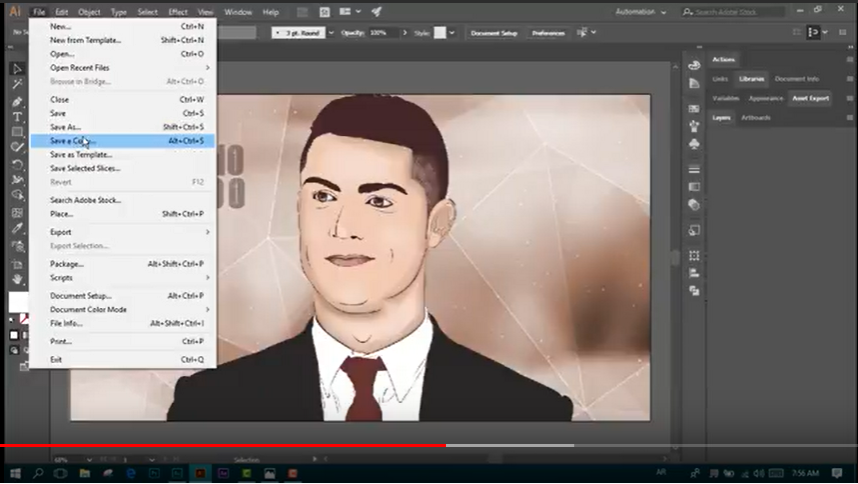The width and height of the screenshot is (858, 484).
Task: Open the Edit menu
Action: tap(61, 12)
